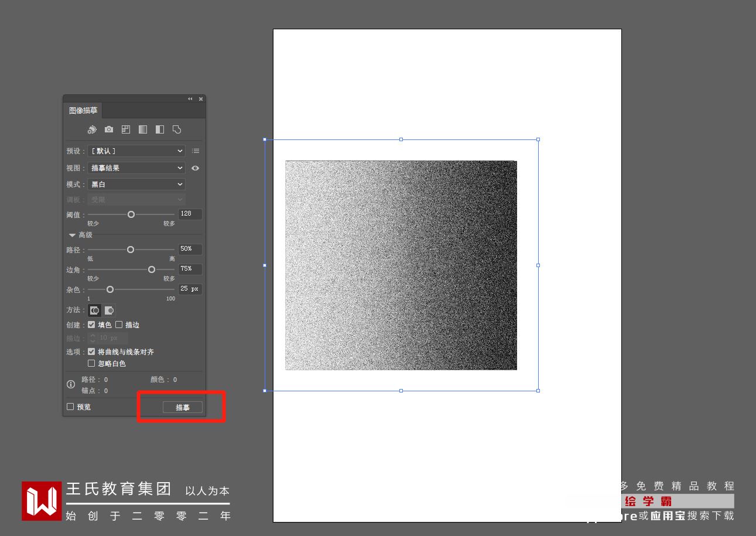
Task: Click the 描摹 button
Action: point(183,407)
